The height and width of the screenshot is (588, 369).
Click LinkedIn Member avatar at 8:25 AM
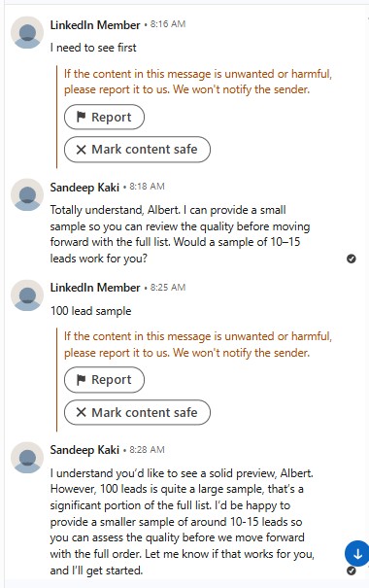[x=27, y=295]
